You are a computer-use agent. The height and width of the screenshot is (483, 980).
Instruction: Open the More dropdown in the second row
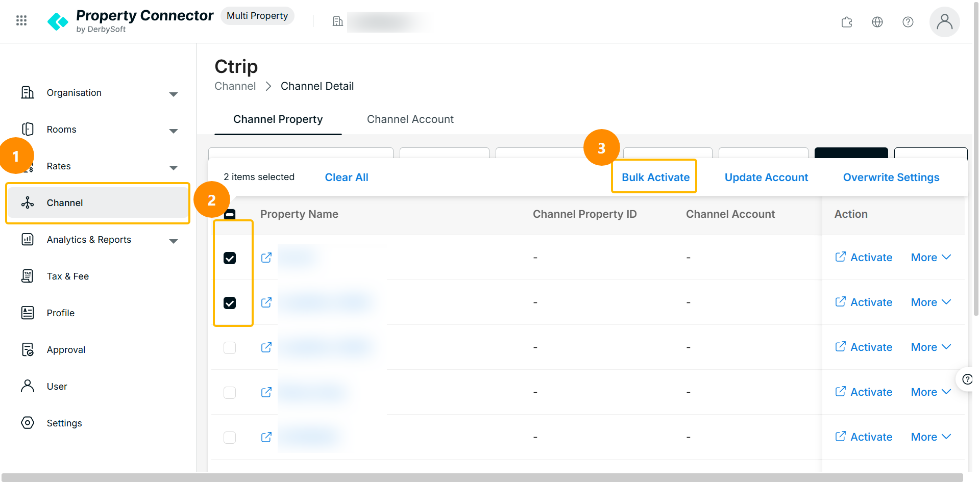(931, 302)
